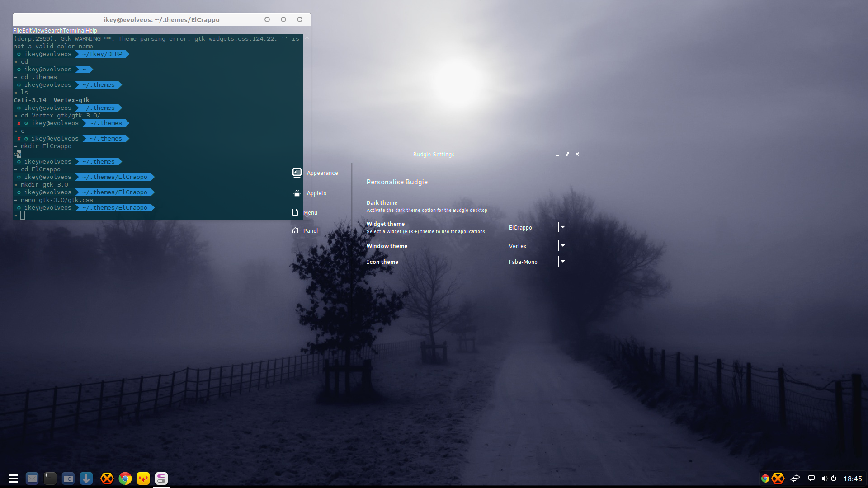
Task: Focus the Budgie Settings toggle-switch panel icon
Action: [x=161, y=478]
